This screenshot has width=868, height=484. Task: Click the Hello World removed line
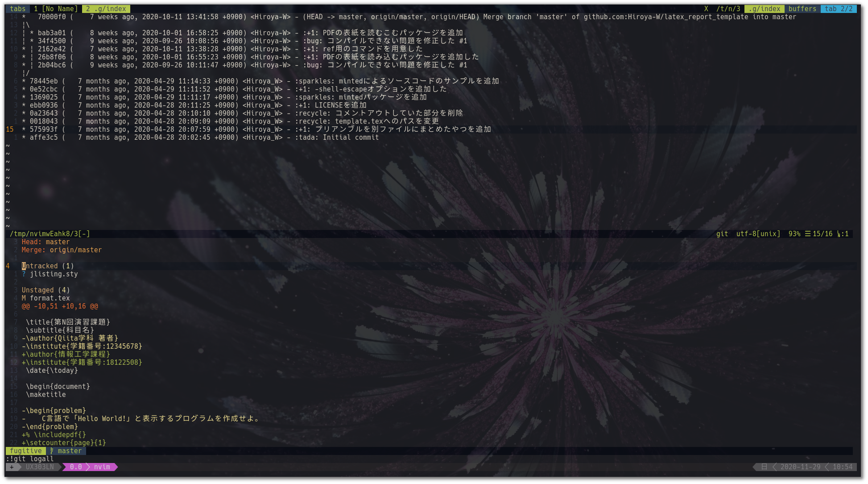tap(140, 419)
